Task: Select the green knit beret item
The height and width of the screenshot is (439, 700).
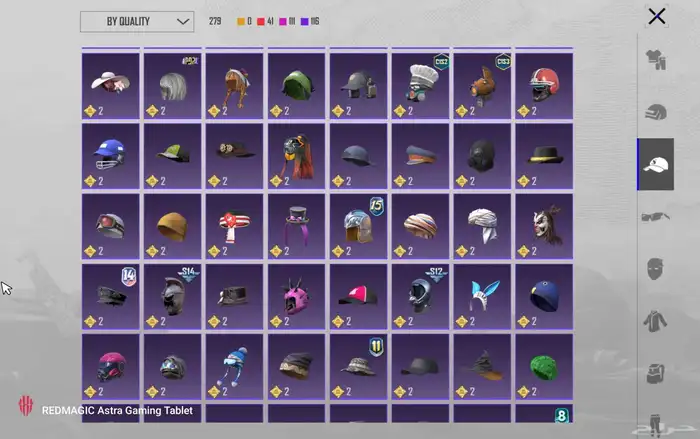Action: click(544, 366)
